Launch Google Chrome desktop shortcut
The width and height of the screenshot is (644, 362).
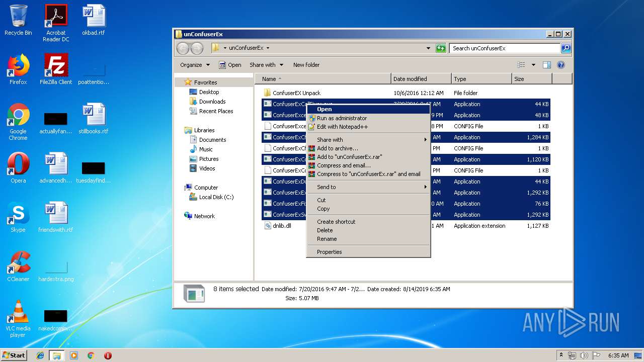[18, 122]
